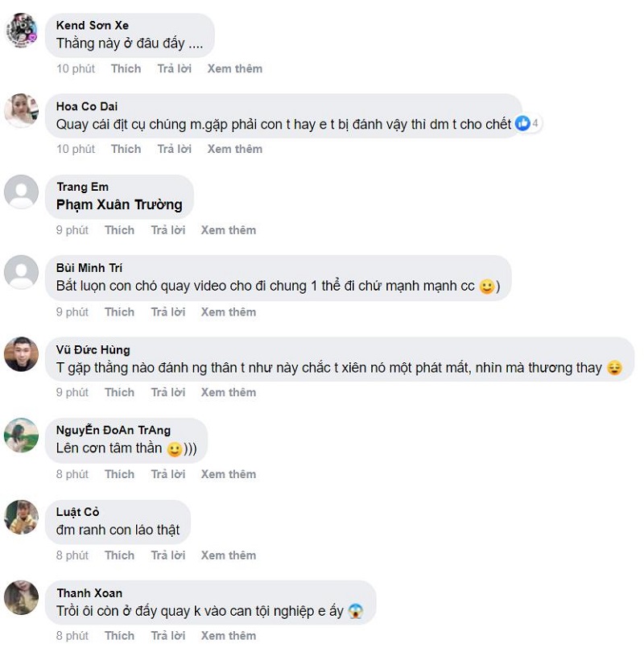Expand Xem thêm under Thanh Xoan's comment
Screen dimensions: 644x652
[229, 635]
